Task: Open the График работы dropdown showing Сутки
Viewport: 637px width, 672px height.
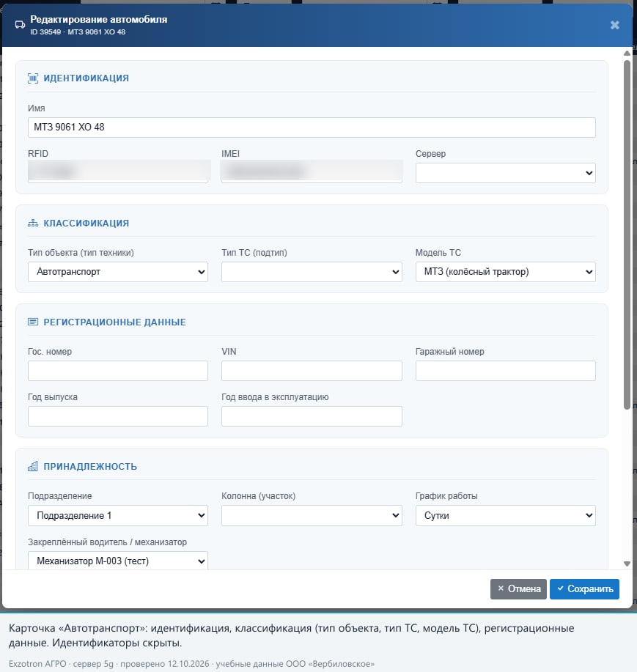Action: tap(505, 516)
